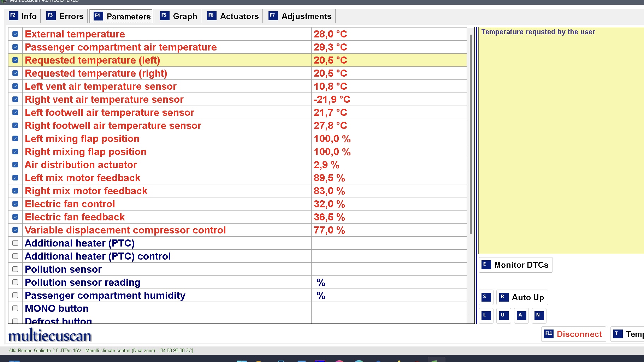Uncheck the External temperature parameter

pyautogui.click(x=15, y=34)
